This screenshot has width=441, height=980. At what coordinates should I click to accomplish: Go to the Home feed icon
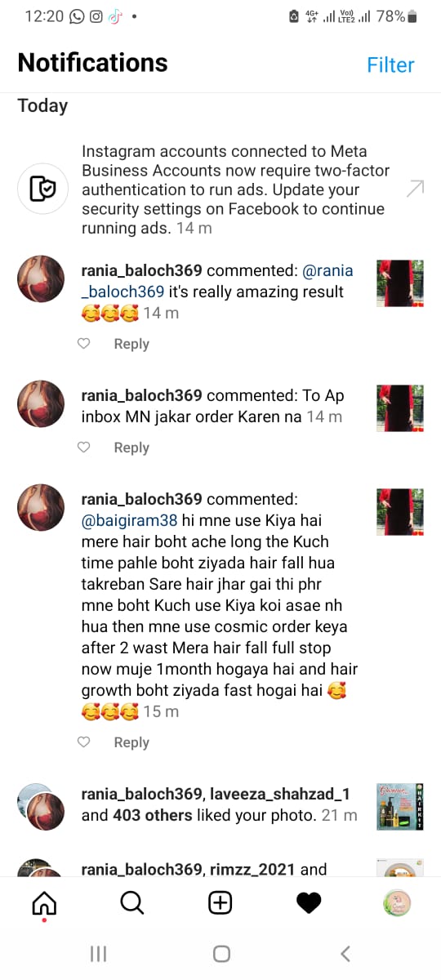tap(44, 902)
